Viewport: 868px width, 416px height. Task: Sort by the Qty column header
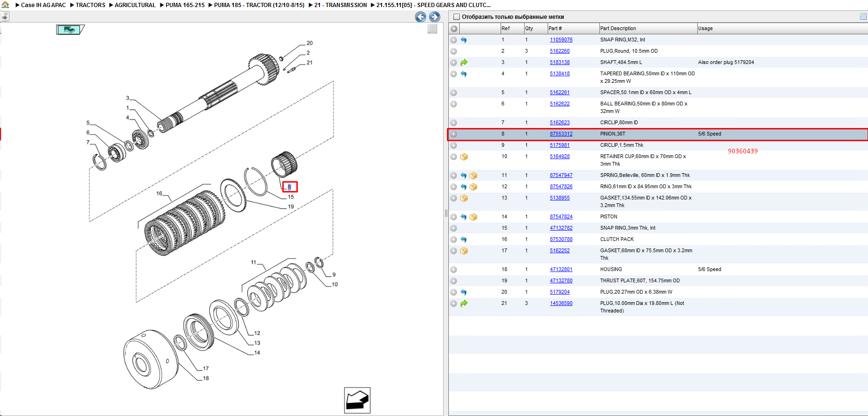click(535, 29)
